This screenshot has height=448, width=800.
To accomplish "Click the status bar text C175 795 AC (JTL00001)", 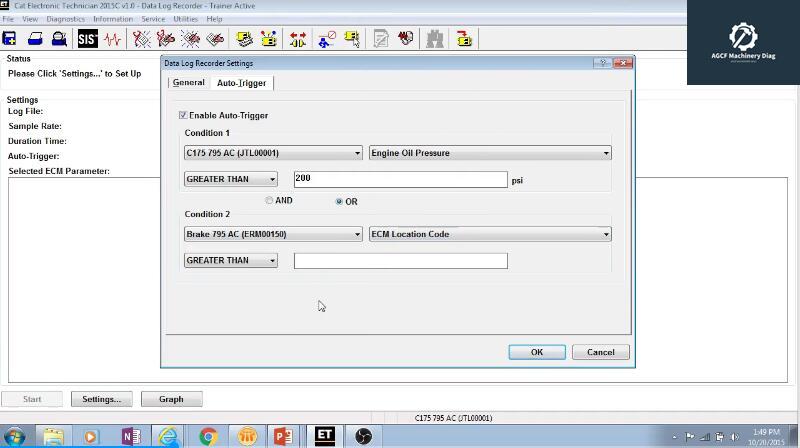I will tap(453, 418).
